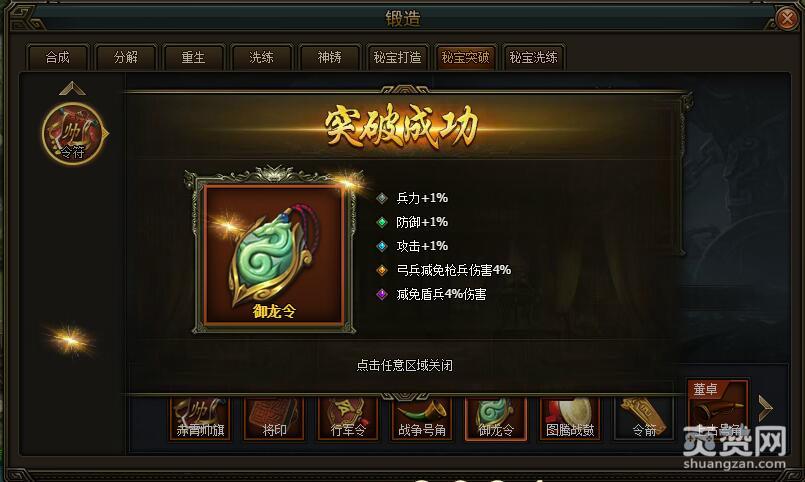
Task: Close the 锻造 forge window
Action: (787, 18)
